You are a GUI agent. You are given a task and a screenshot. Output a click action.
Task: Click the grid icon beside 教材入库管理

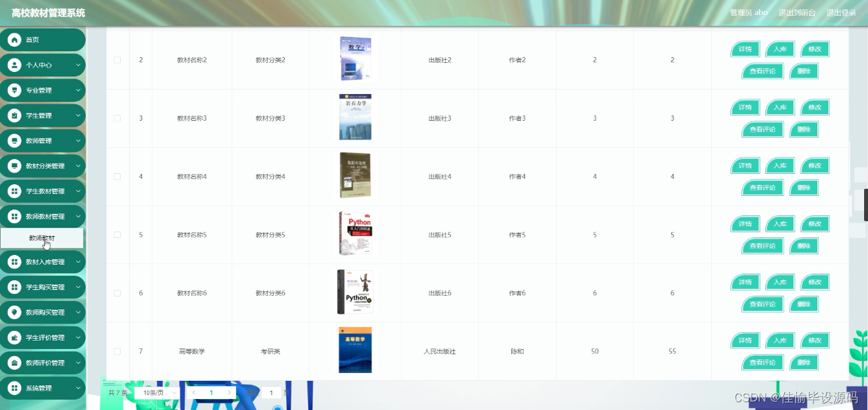coord(14,262)
